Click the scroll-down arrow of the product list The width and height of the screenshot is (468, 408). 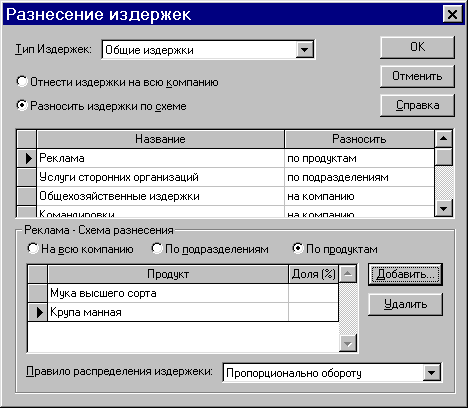coord(348,343)
